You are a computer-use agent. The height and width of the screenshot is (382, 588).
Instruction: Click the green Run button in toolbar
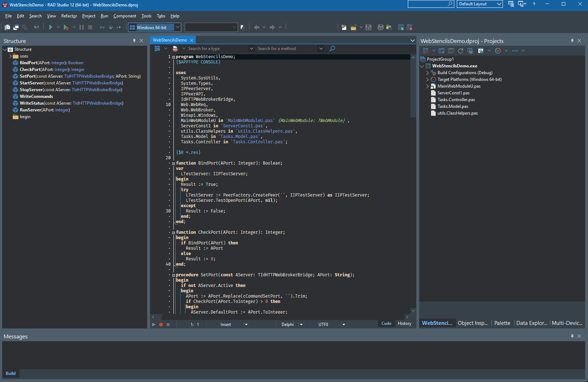(51, 27)
